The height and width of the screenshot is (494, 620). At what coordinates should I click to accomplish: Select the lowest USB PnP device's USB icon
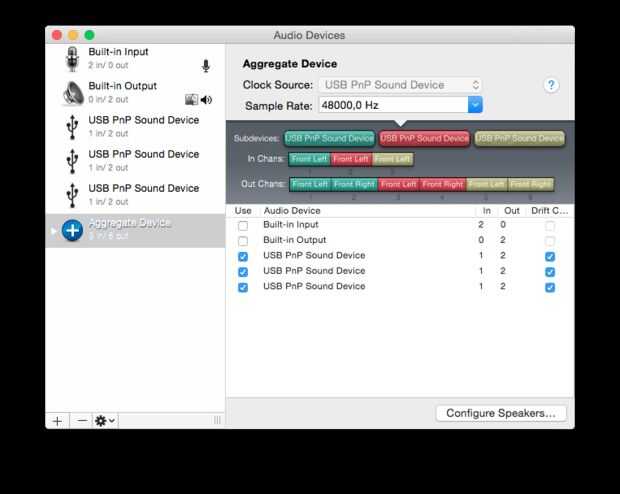coord(72,195)
